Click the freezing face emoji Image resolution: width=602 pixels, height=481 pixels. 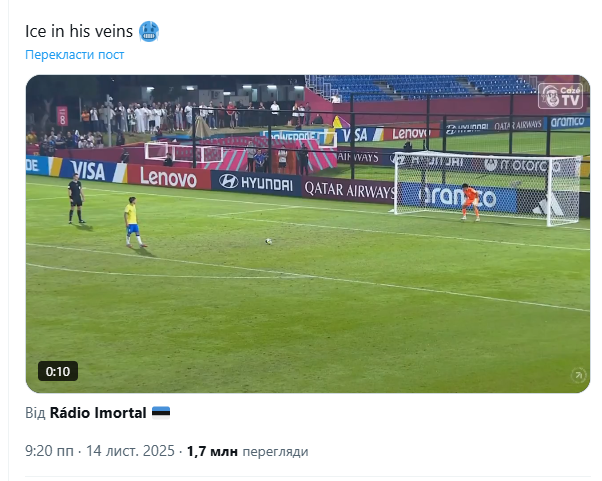pos(149,31)
